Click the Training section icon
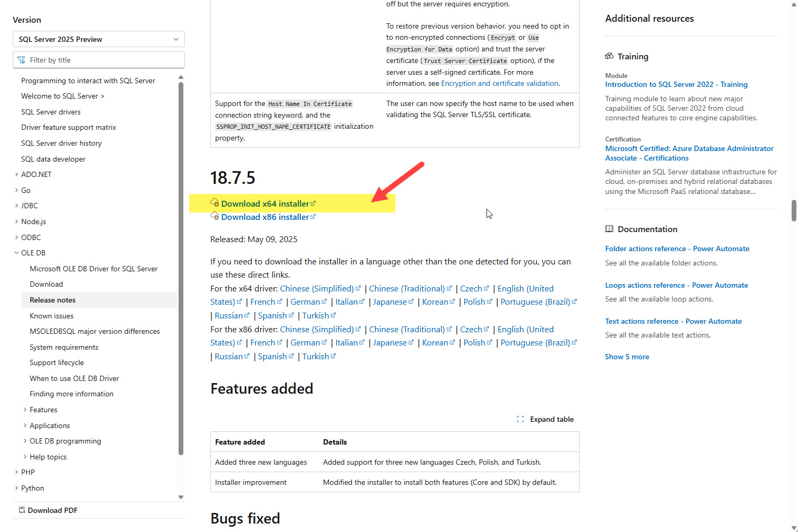798x532 pixels. coord(609,56)
